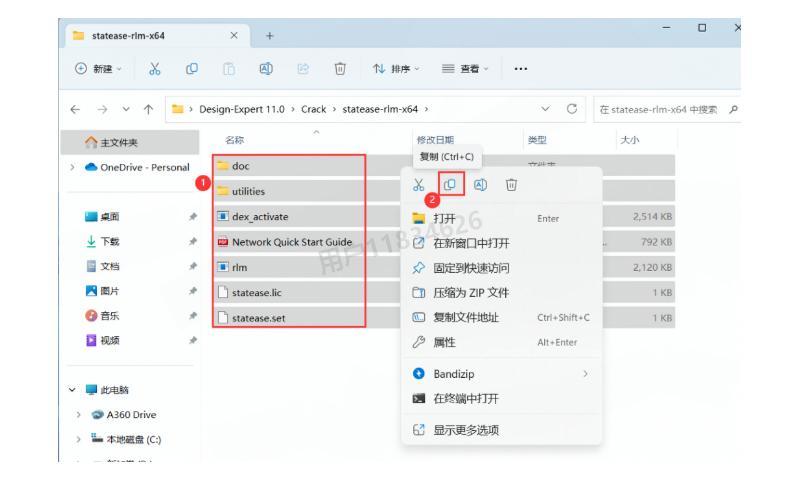Click the Delete icon in the context menu

click(x=511, y=185)
